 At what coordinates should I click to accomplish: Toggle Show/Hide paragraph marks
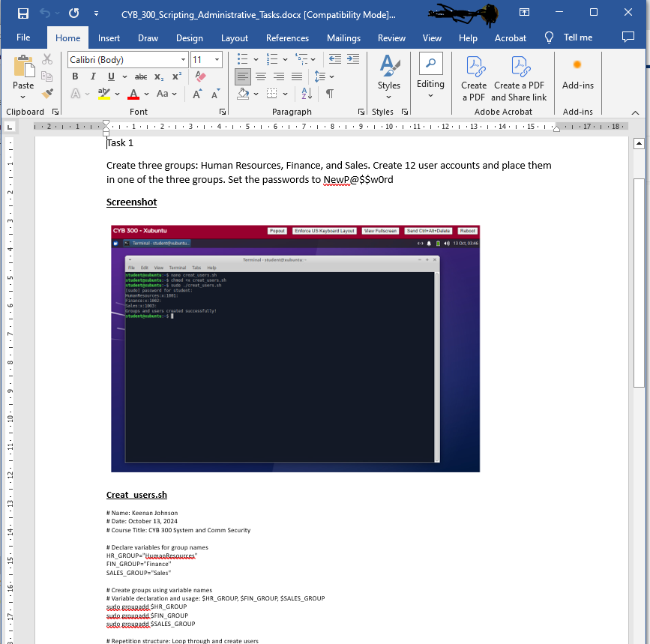(x=330, y=94)
